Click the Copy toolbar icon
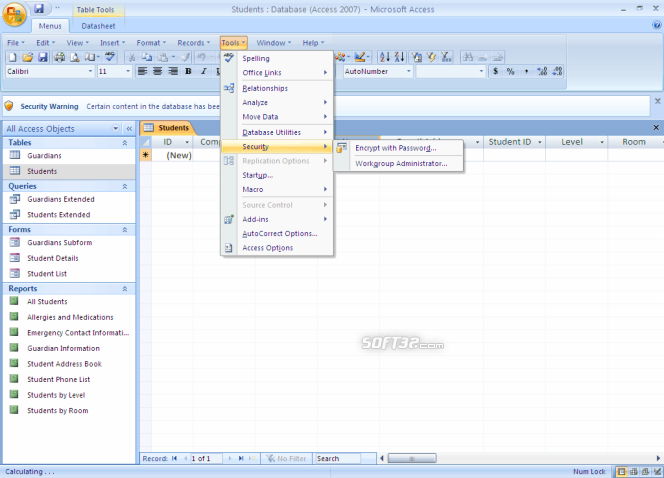This screenshot has width=664, height=478. pyautogui.click(x=147, y=57)
